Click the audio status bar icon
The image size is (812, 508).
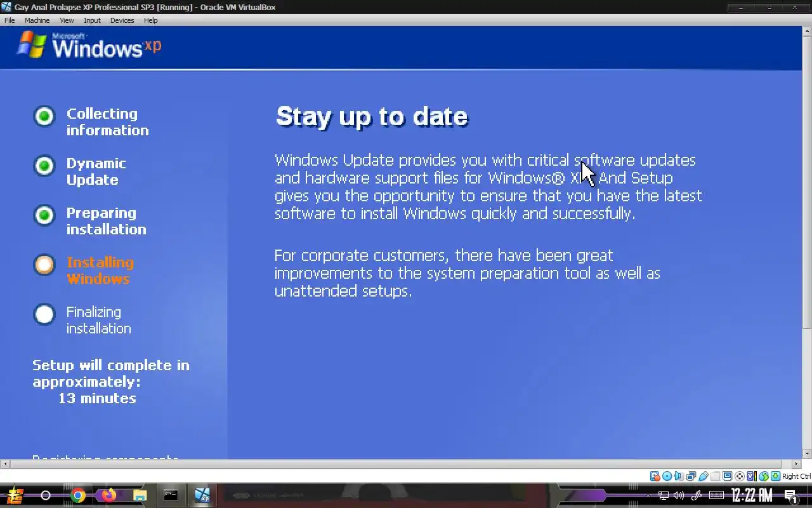679,476
